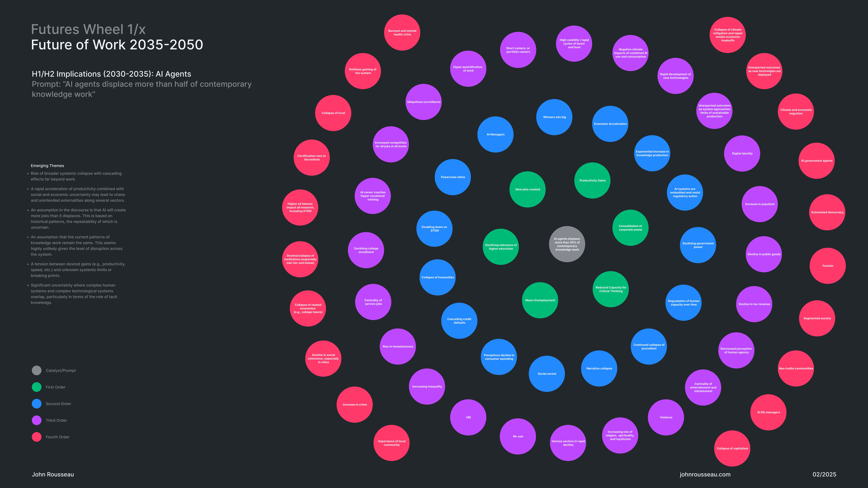Click the Winners win big node
The image size is (868, 488).
pos(554,117)
